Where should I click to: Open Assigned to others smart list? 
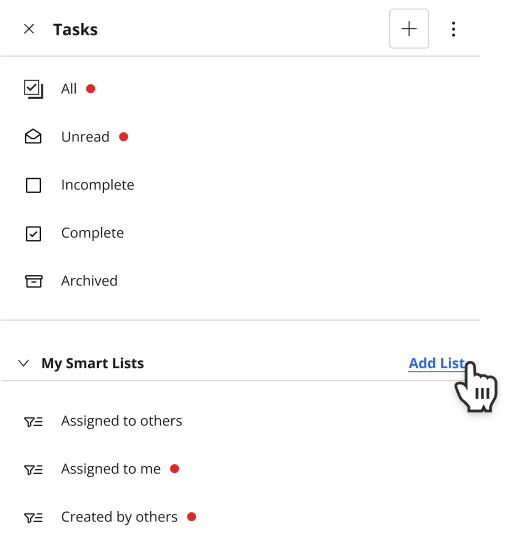click(x=122, y=421)
